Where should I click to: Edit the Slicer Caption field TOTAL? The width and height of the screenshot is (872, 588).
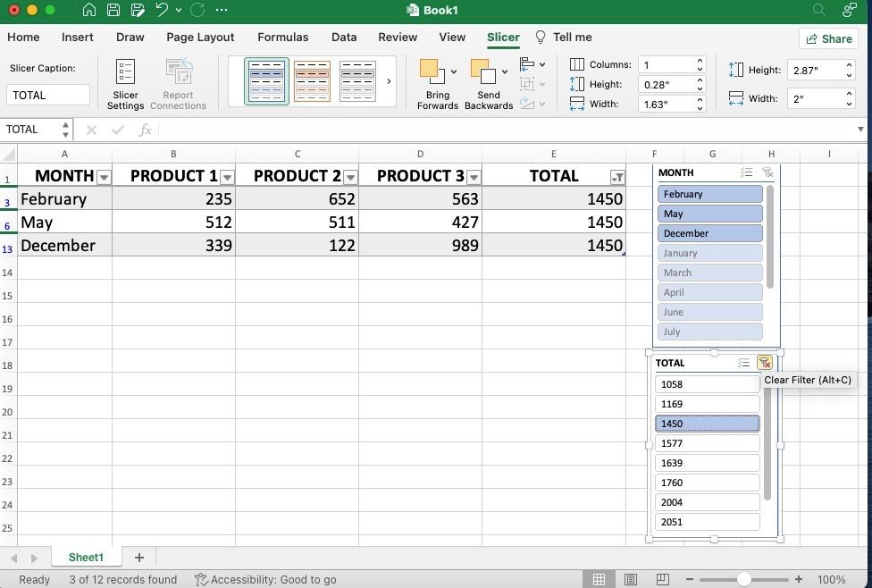pyautogui.click(x=48, y=95)
